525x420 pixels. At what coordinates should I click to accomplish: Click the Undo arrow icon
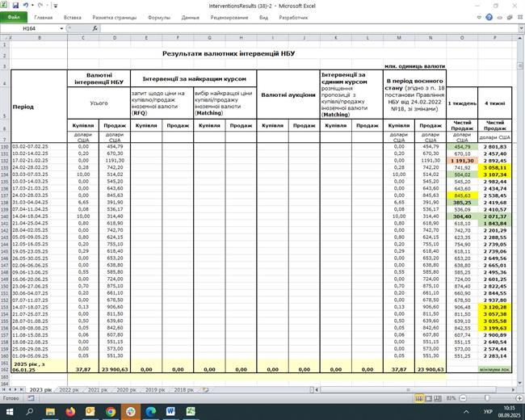(x=26, y=6)
